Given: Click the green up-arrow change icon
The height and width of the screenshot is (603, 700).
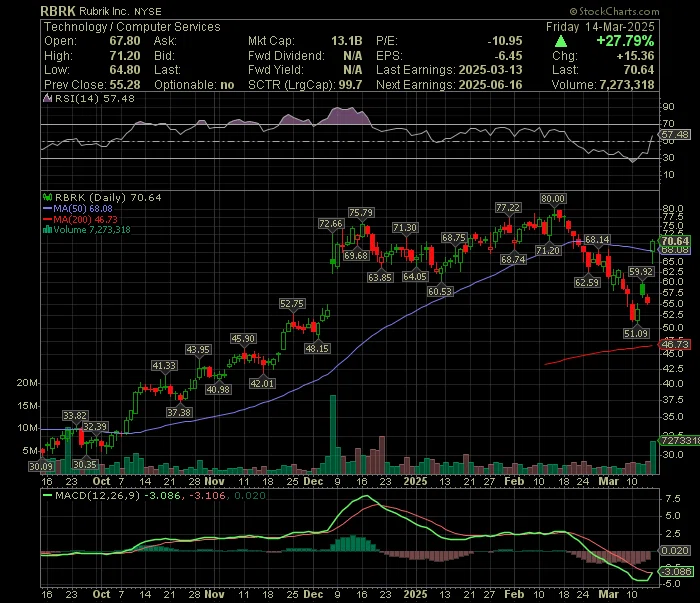Looking at the screenshot, I should (561, 42).
